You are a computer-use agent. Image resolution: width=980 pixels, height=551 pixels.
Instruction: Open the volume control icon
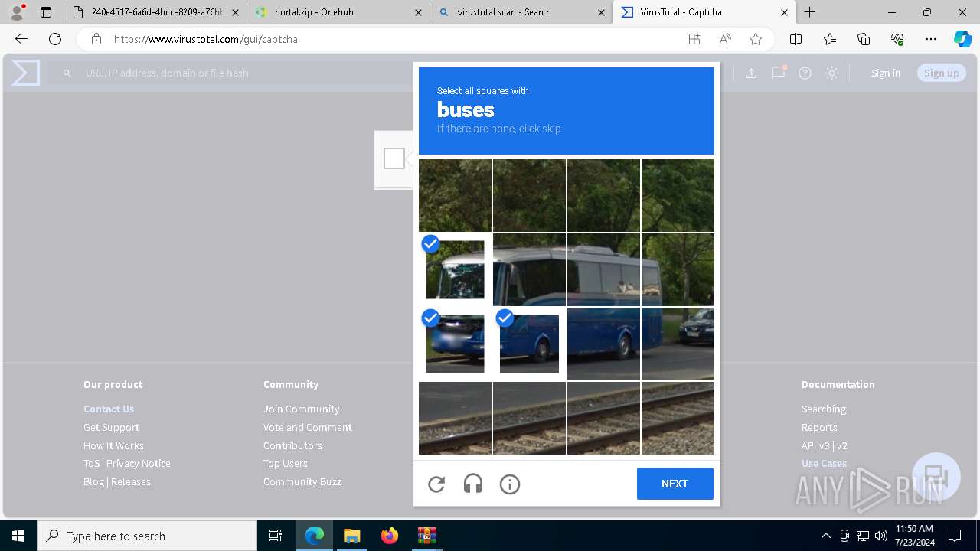pyautogui.click(x=881, y=536)
